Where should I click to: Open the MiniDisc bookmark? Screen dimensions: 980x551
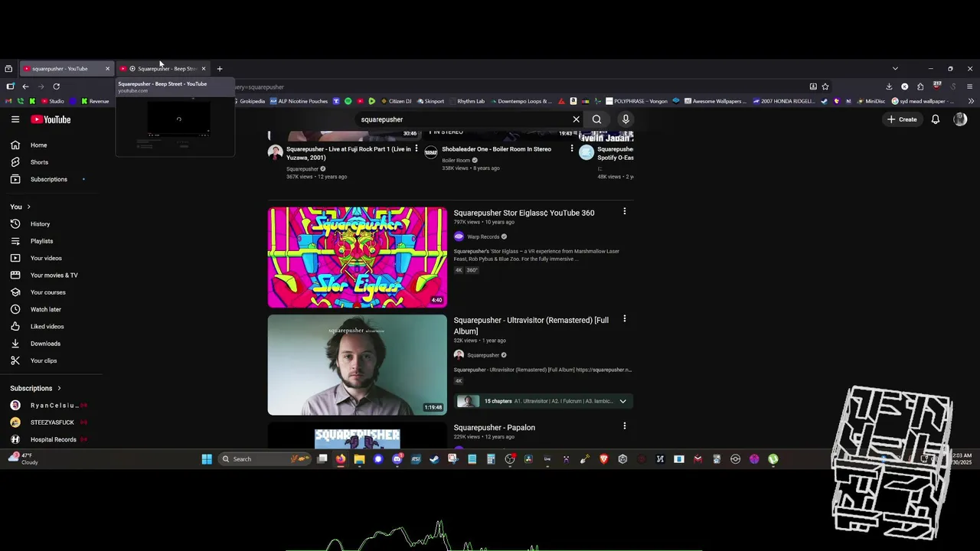[871, 101]
